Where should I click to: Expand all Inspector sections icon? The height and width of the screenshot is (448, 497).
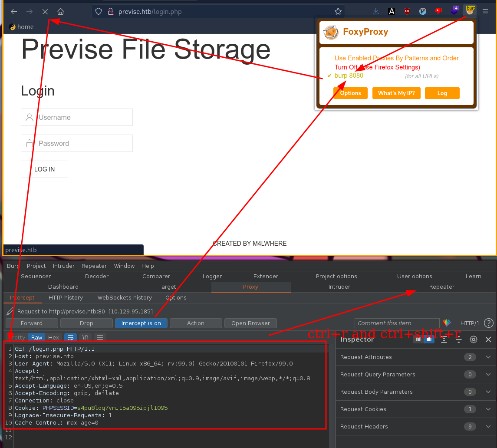coord(444,339)
